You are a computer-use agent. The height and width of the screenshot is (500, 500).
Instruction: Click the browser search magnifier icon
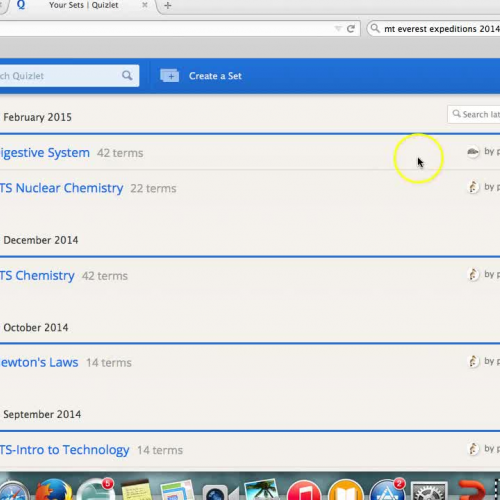[x=375, y=29]
